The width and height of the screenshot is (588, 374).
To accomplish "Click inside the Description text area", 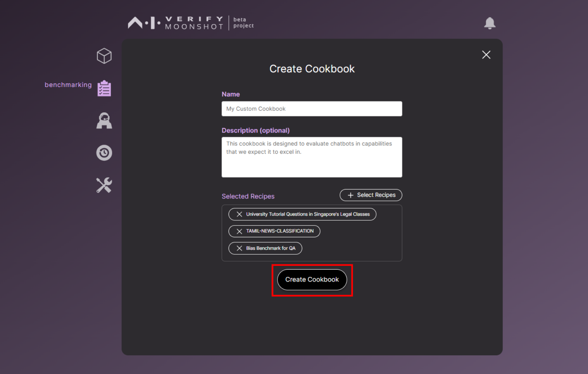I will [312, 157].
